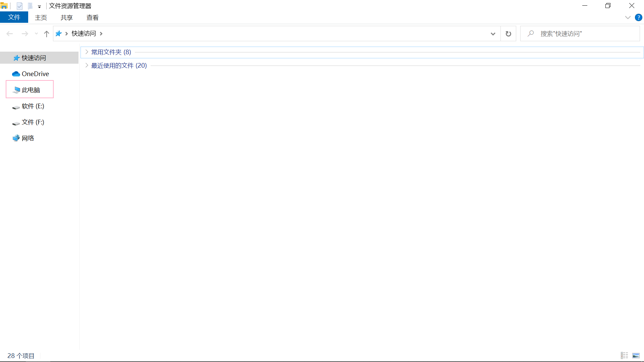The image size is (644, 362).
Task: Click the refresh button beside address bar
Action: click(x=508, y=34)
